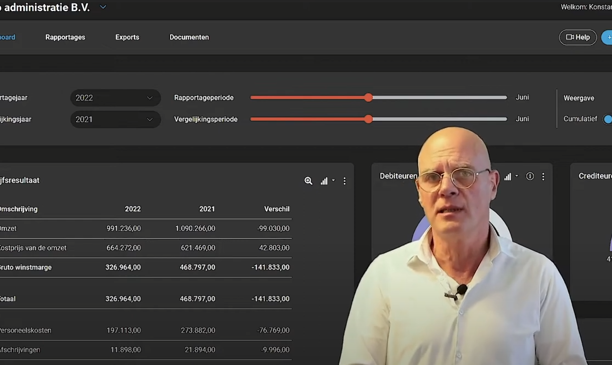Click the Kostprijs van de omzet row label
This screenshot has width=612, height=365.
tap(33, 248)
